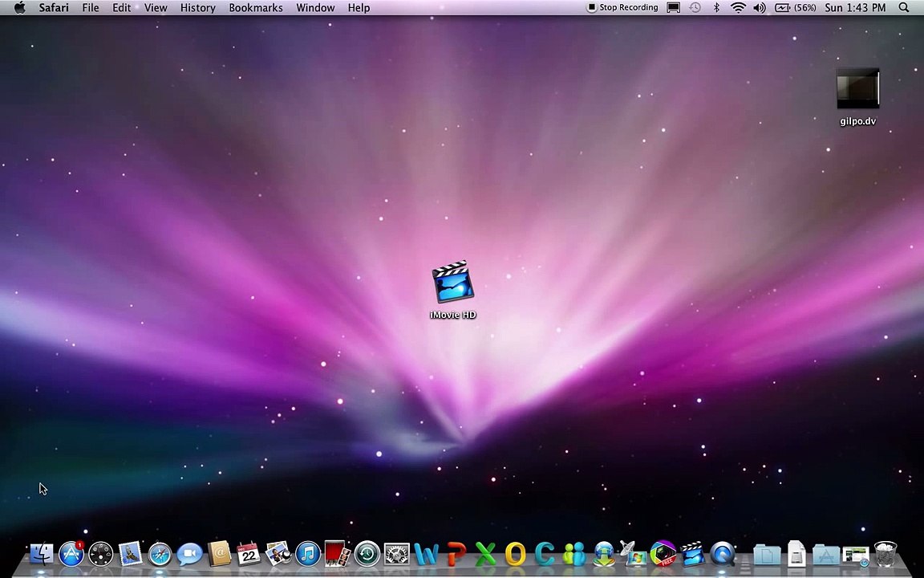Open Mail stamp icon in Dock
The height and width of the screenshot is (578, 924).
[130, 554]
